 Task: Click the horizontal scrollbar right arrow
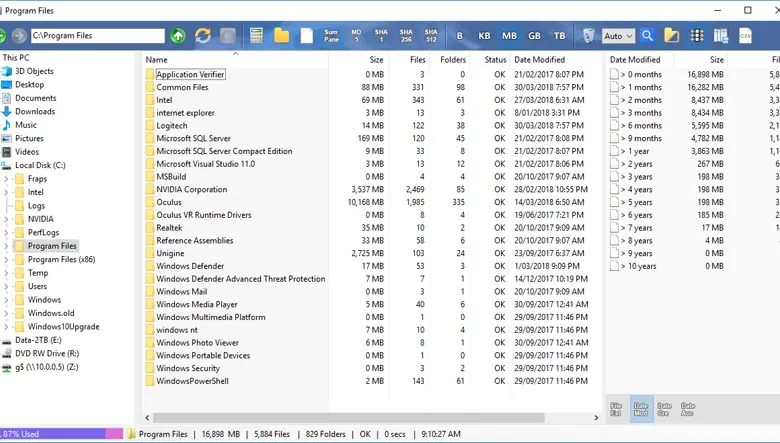point(596,418)
